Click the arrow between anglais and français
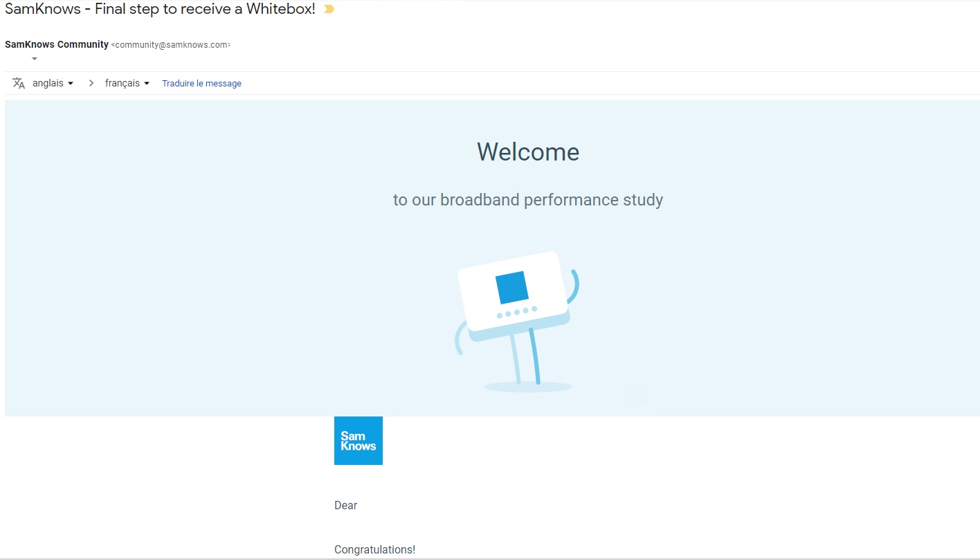Viewport: 980px width, 559px height. (91, 83)
